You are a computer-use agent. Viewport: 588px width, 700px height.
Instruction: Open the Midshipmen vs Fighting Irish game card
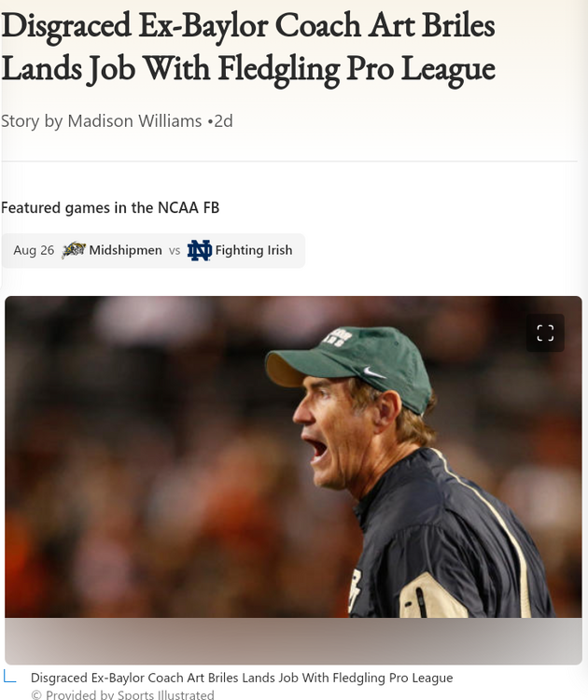coord(153,250)
